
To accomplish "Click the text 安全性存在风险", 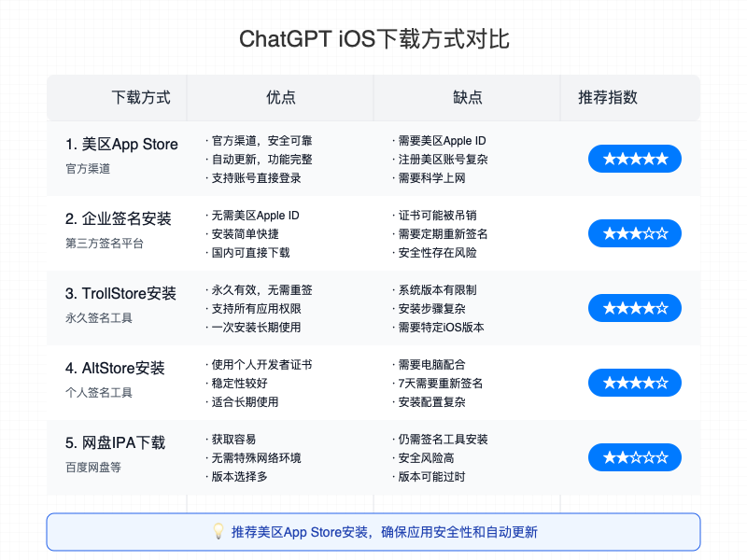I will click(x=437, y=252).
